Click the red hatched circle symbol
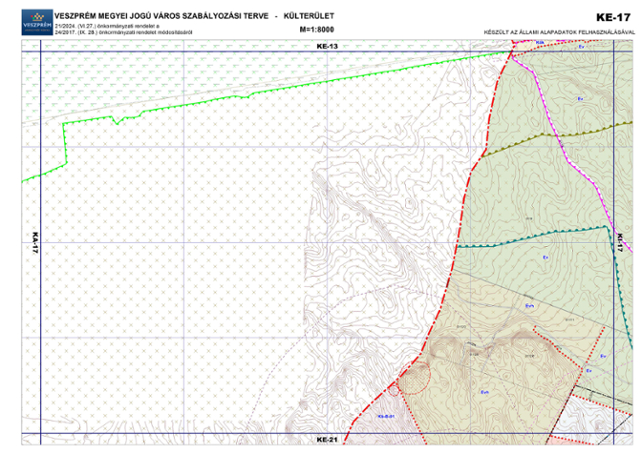This screenshot has width=642, height=454. [412, 377]
